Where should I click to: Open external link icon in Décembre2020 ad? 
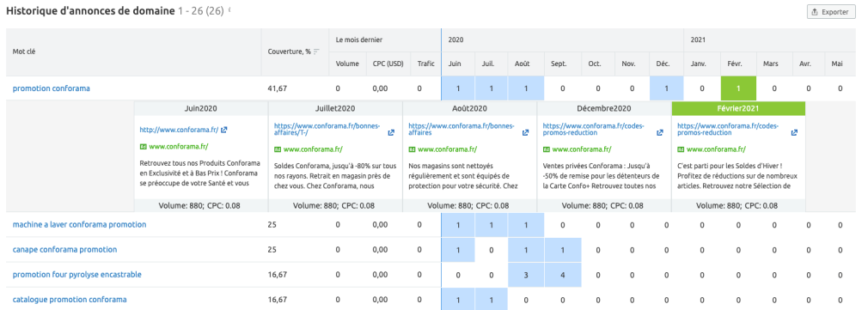coord(660,133)
